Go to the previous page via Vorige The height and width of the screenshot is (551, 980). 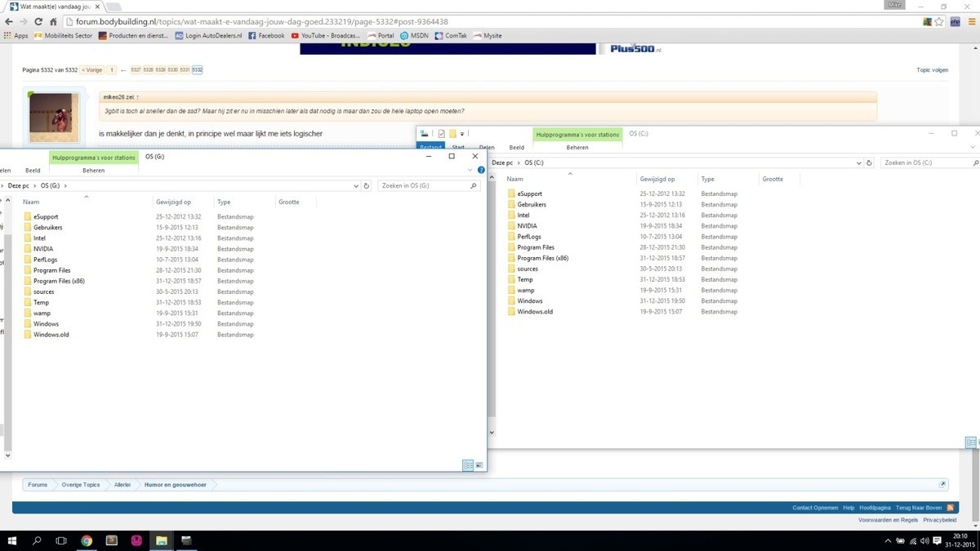click(92, 70)
